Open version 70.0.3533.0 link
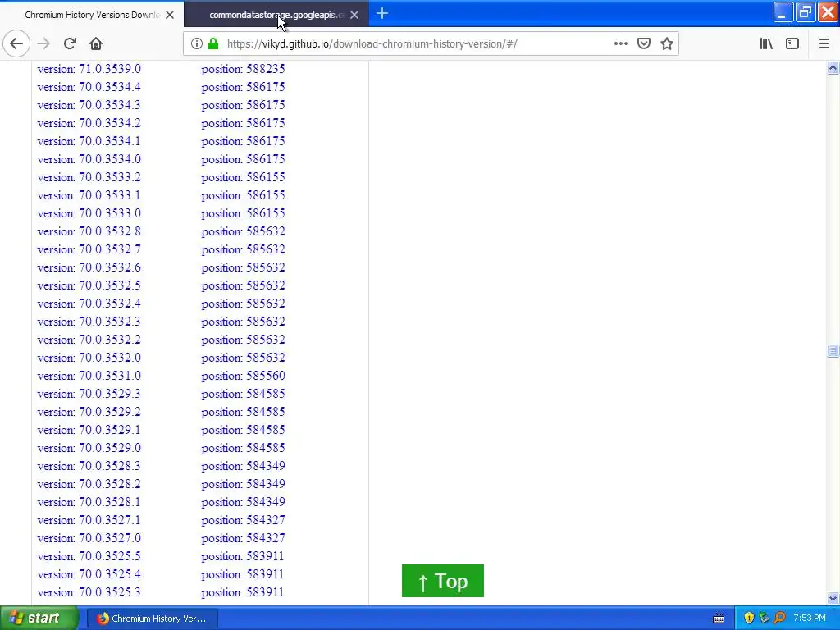Viewport: 840px width, 630px height. pos(89,213)
